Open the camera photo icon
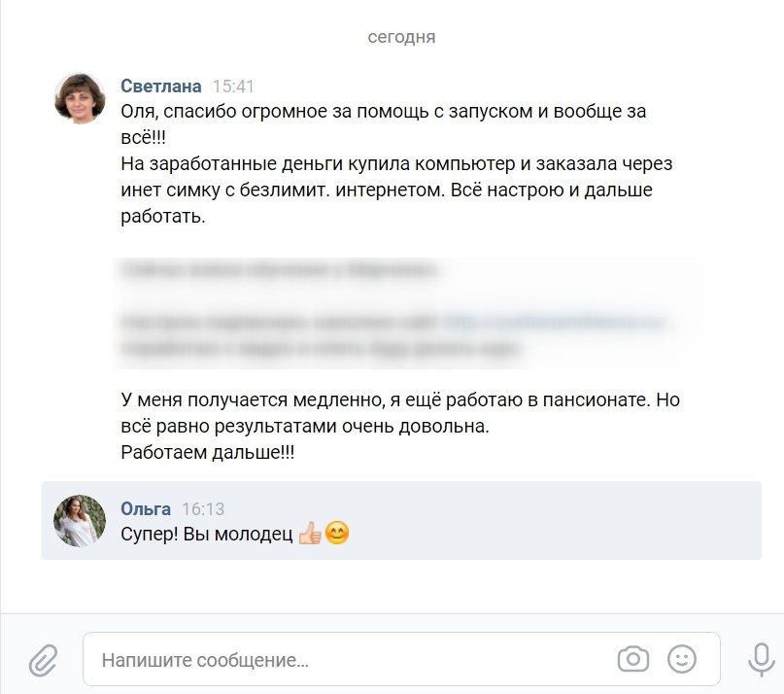 (x=633, y=659)
